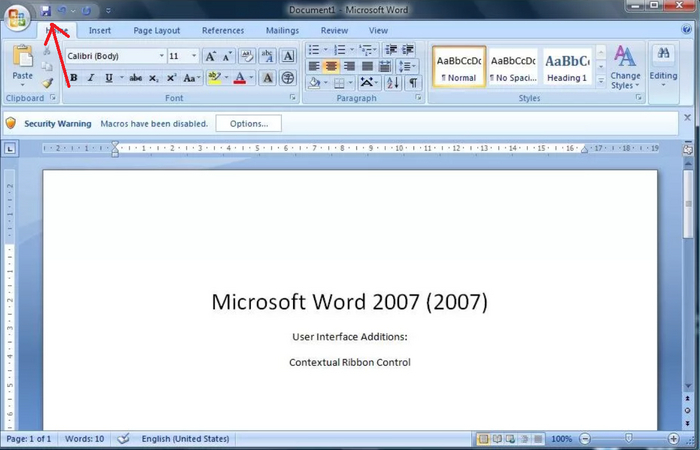Apply character shading
The image size is (700, 450).
pyautogui.click(x=267, y=78)
